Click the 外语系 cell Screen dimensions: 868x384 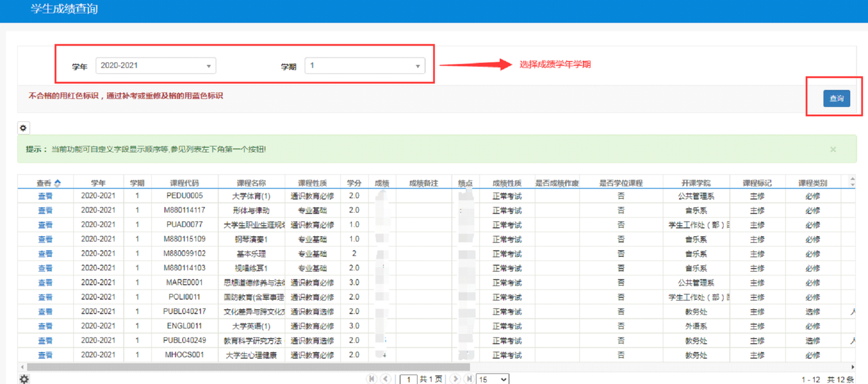[x=696, y=326]
